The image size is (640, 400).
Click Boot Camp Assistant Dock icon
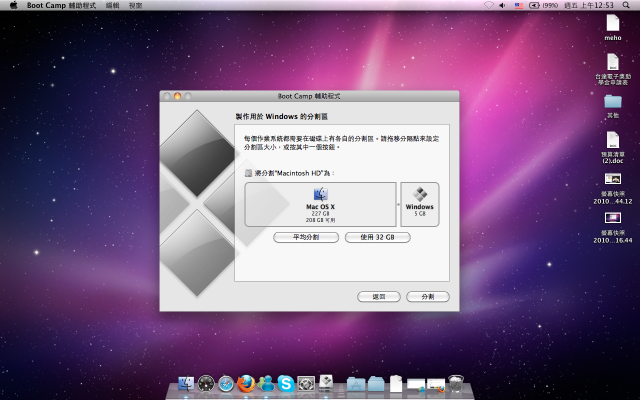326,383
